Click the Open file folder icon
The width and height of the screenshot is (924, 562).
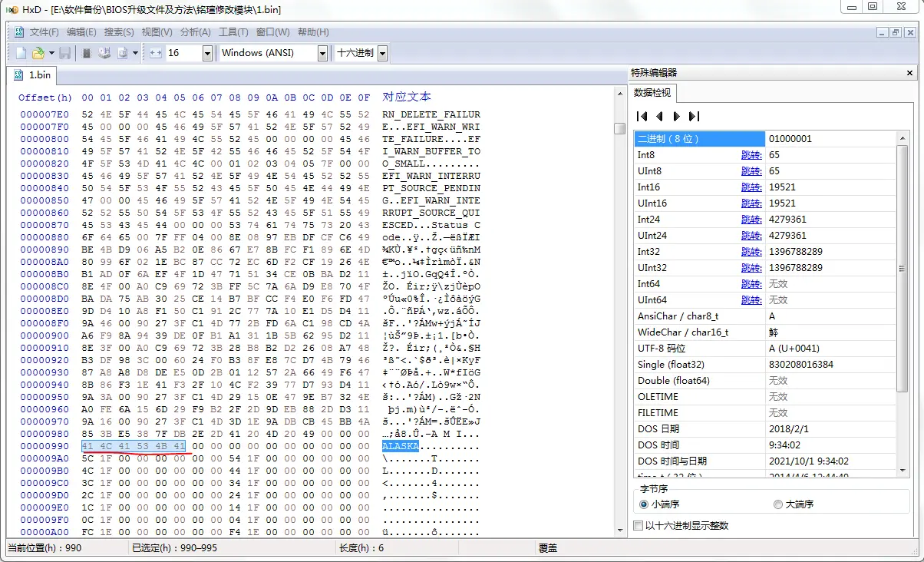pos(38,53)
